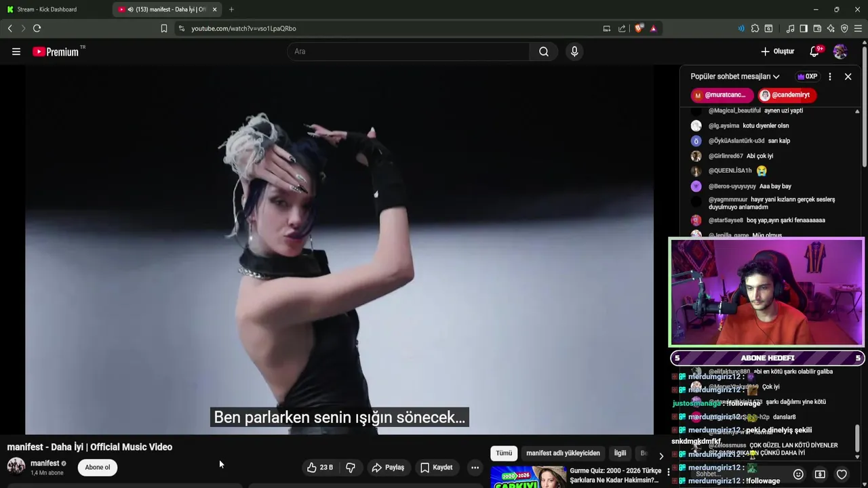Expand Popüler sohbet mesajları dropdown

click(x=735, y=77)
